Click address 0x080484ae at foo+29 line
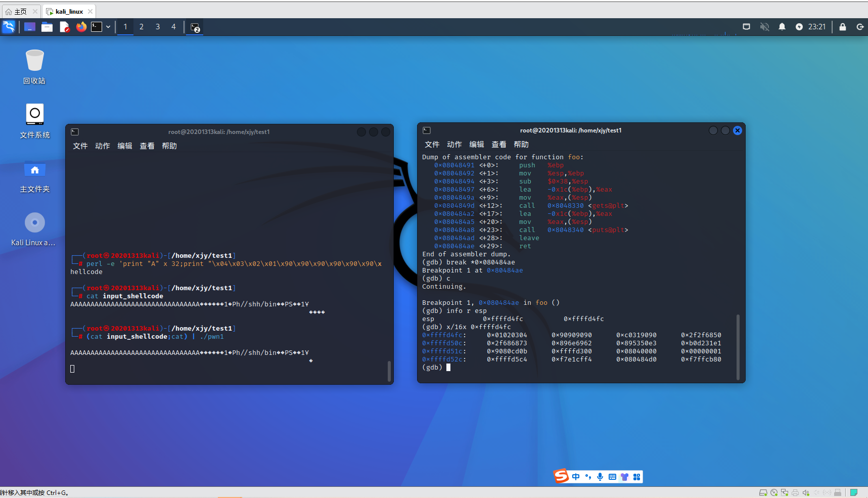Viewport: 868px width, 498px height. [454, 246]
